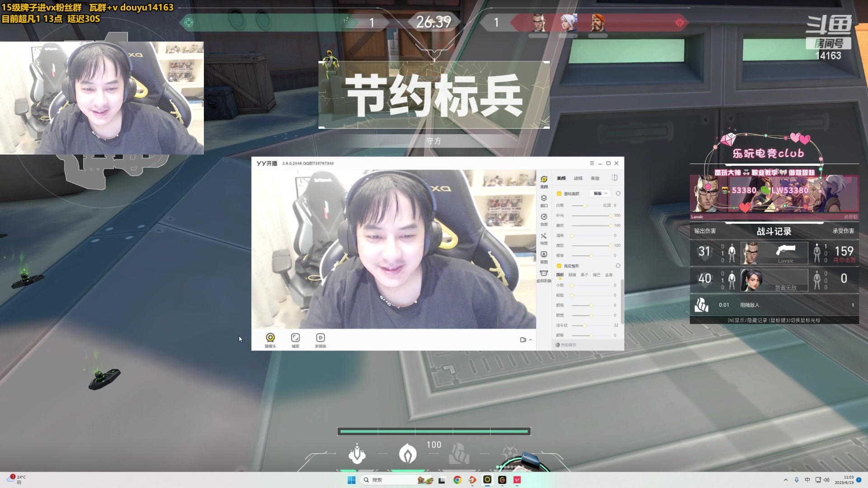This screenshot has height=488, width=868.
Task: Open the 抠图 cutout icon
Action: point(544,257)
